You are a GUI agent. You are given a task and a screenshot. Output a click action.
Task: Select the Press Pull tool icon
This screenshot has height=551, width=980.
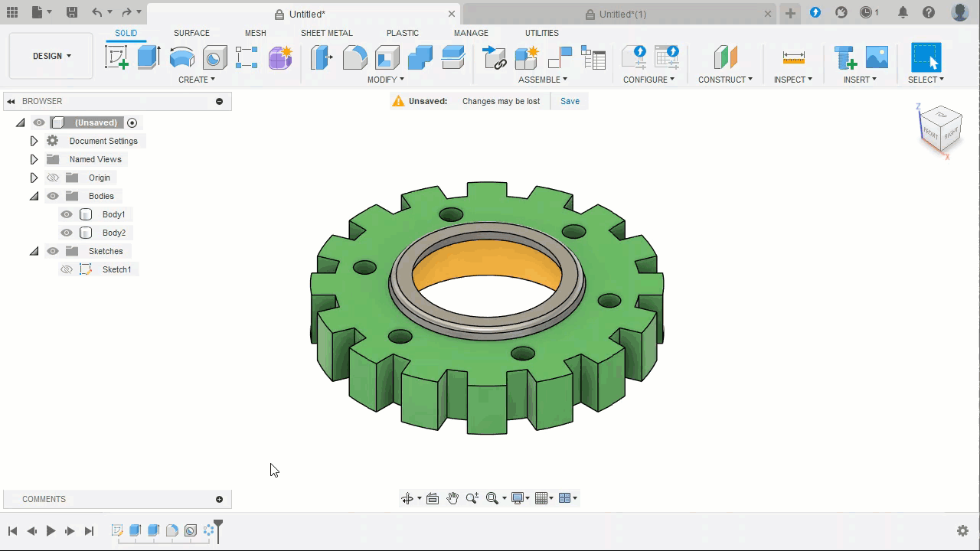click(321, 57)
